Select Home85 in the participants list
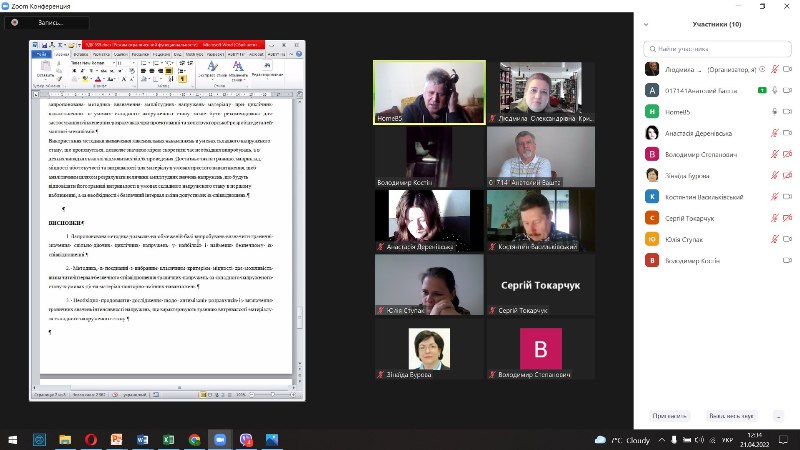 click(x=717, y=112)
